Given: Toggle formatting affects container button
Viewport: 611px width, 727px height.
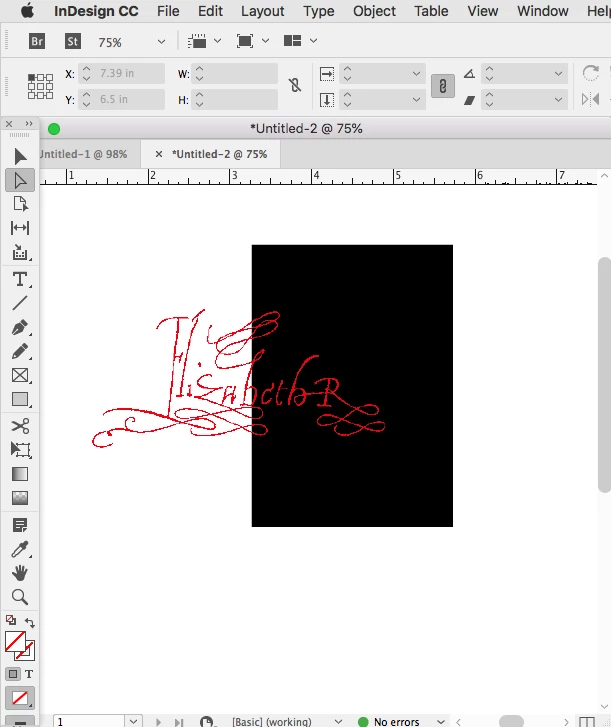Looking at the screenshot, I should click(13, 674).
